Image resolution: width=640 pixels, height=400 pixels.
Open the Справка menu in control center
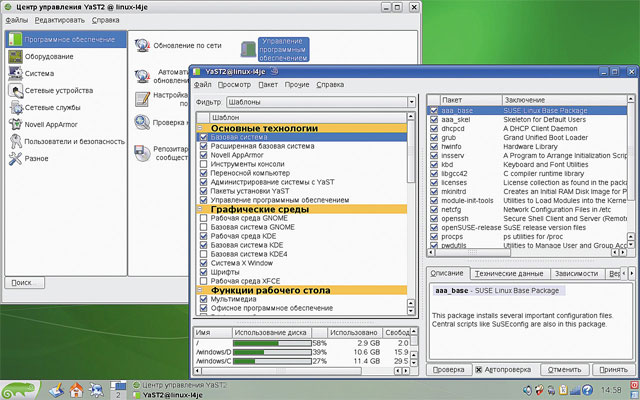click(105, 20)
